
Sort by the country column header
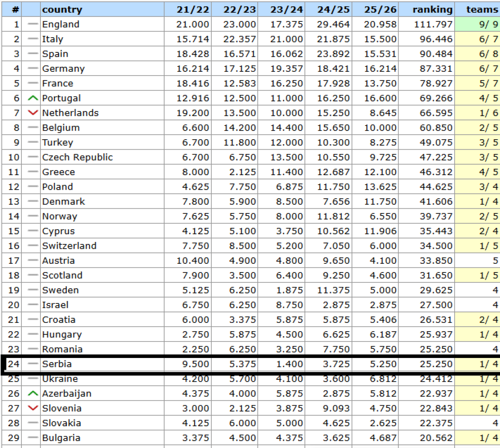pos(62,10)
